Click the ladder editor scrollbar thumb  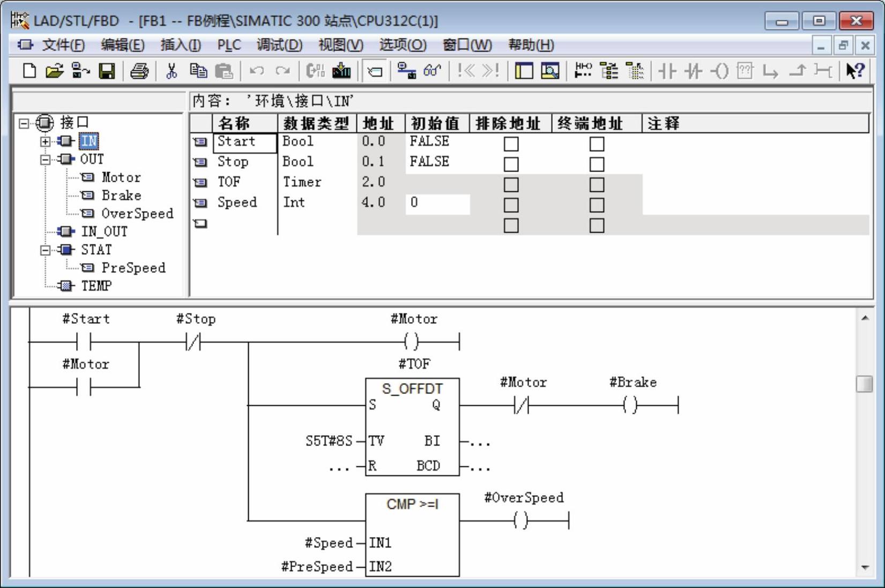[864, 384]
